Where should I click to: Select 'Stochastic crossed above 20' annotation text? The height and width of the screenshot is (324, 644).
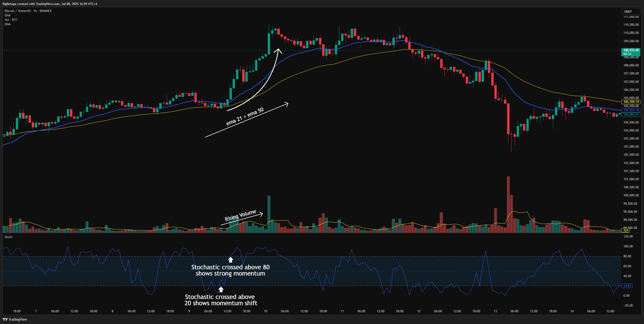(221, 300)
